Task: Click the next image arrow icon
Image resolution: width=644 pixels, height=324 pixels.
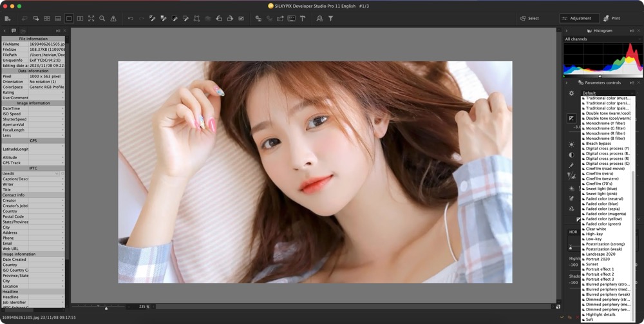Action: [x=36, y=19]
